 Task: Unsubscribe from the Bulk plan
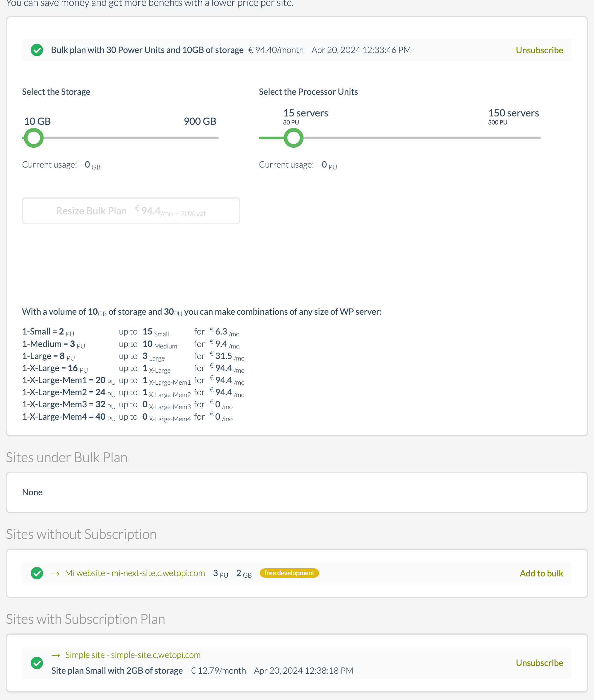pyautogui.click(x=539, y=50)
